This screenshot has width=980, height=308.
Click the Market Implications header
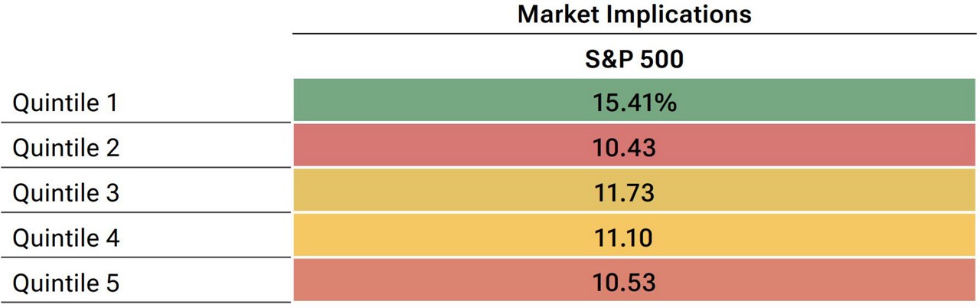click(634, 15)
